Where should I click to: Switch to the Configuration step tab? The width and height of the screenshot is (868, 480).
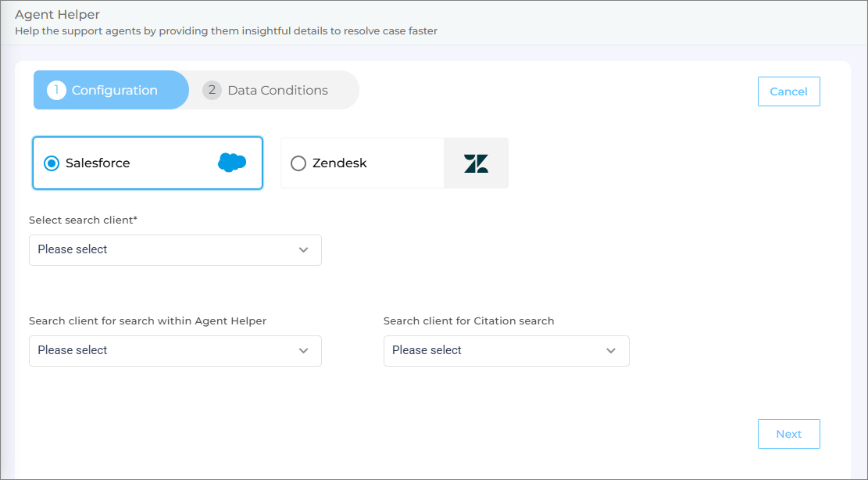[114, 90]
